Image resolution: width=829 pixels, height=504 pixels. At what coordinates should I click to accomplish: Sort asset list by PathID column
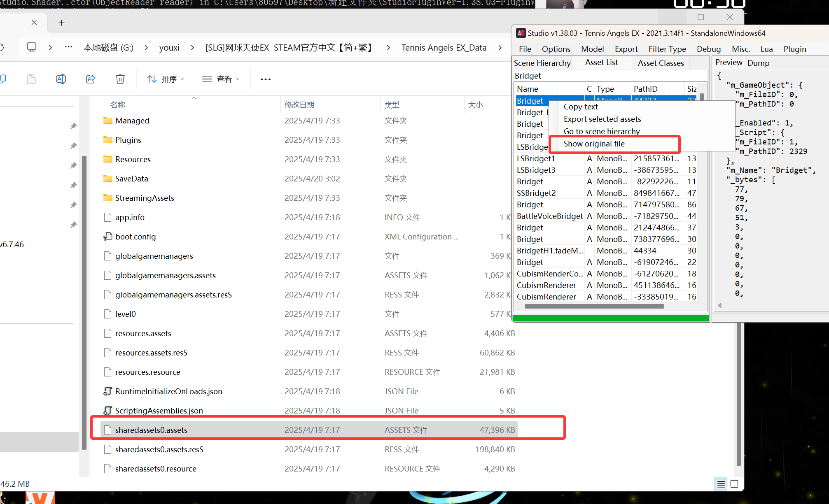pyautogui.click(x=657, y=89)
